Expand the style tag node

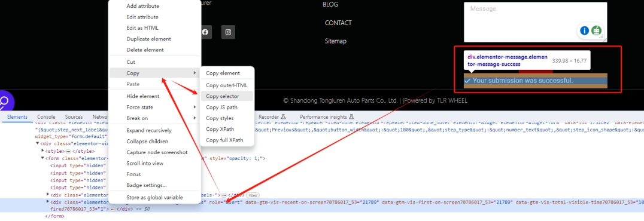[x=42, y=151]
